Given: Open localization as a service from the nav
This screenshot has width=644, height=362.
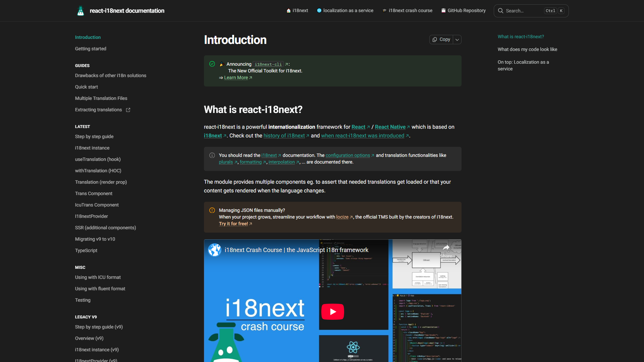Looking at the screenshot, I should 348,10.
